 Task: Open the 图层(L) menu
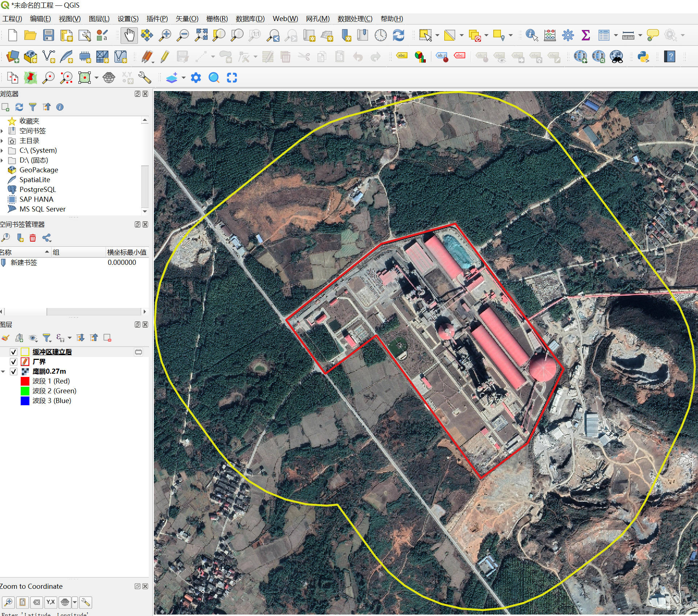99,19
